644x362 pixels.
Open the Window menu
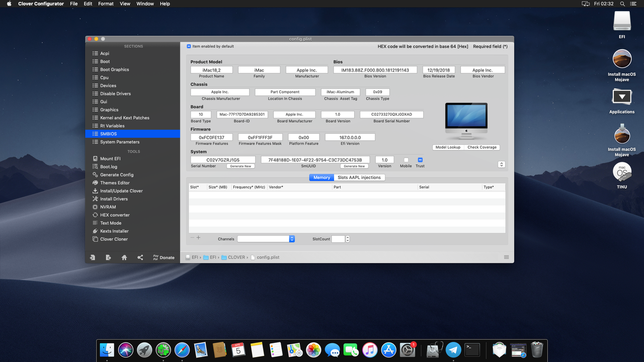click(x=145, y=4)
